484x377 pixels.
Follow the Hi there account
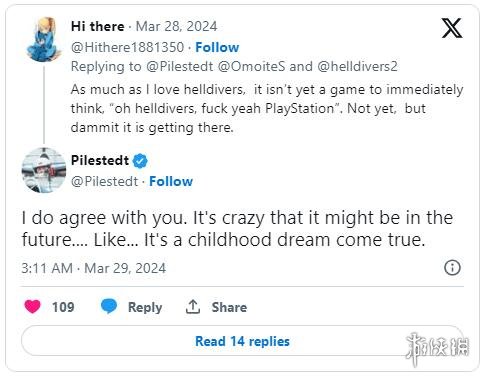point(217,47)
